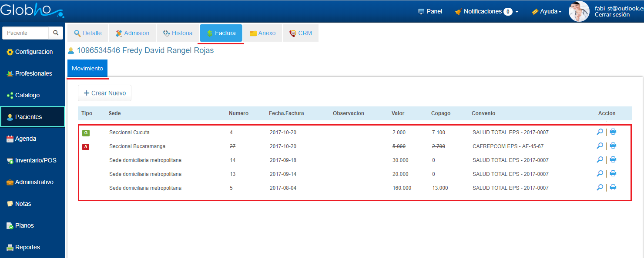Screen dimensions: 644x258
Task: Print invoice number 14
Action: (x=613, y=160)
